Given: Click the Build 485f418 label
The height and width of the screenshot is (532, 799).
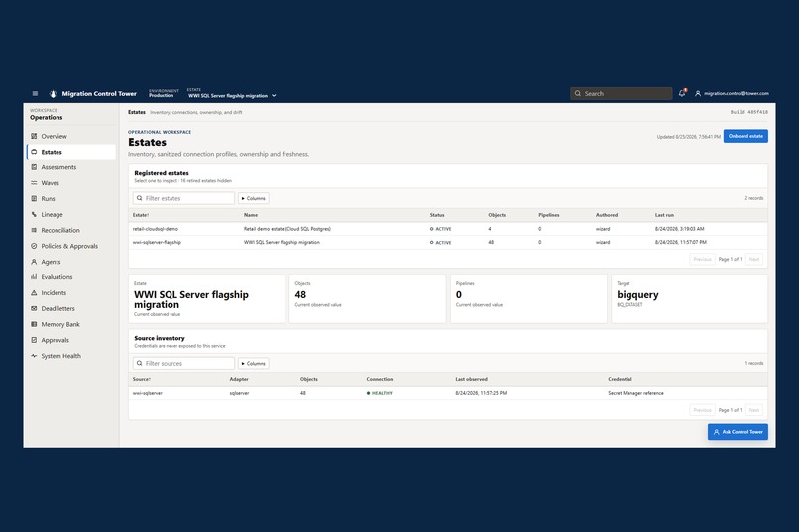Looking at the screenshot, I should click(x=749, y=112).
